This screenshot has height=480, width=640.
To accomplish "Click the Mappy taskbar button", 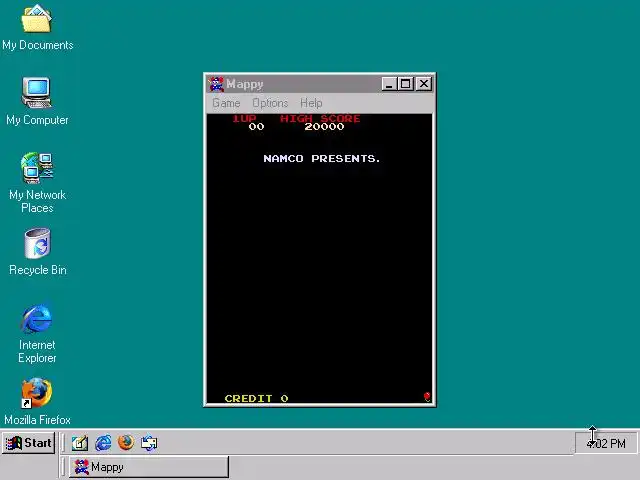I will point(149,467).
